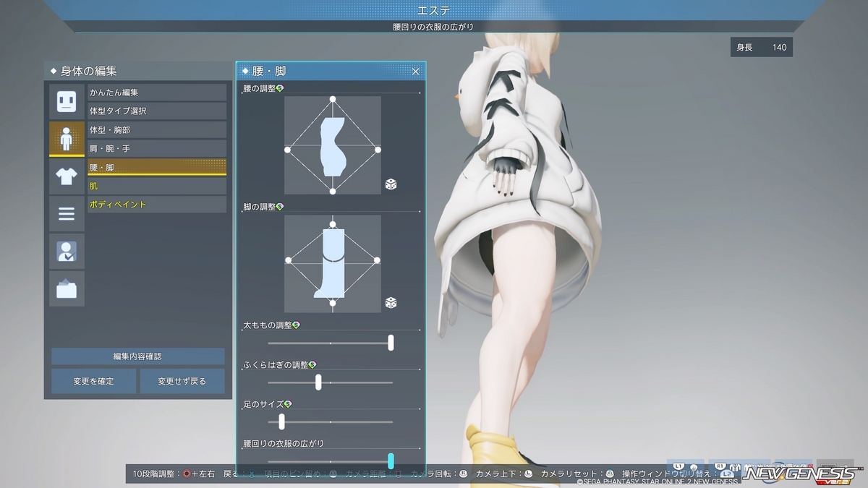Click bottom control point of waist diamond

point(333,191)
